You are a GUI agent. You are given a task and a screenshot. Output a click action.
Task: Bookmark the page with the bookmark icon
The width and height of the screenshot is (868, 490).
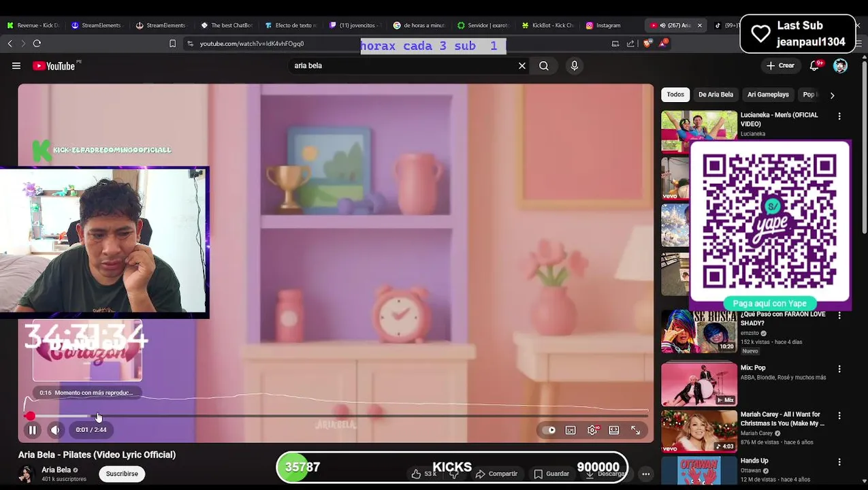[x=172, y=44]
